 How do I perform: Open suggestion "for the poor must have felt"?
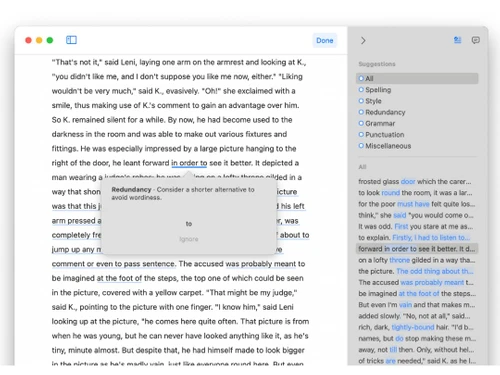pos(417,204)
